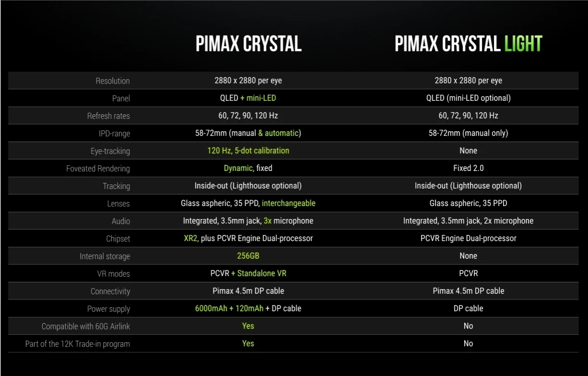Click the PIMAX CRYSTAL column heading

(x=248, y=44)
